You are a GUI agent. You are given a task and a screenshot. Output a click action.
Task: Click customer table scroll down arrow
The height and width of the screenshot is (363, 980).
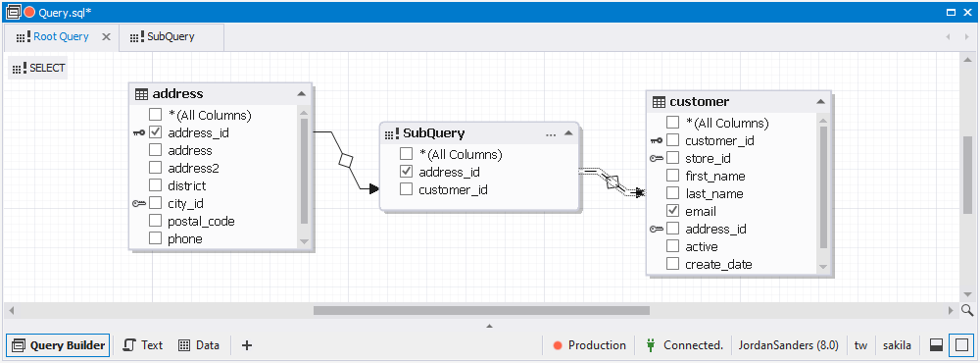click(823, 267)
